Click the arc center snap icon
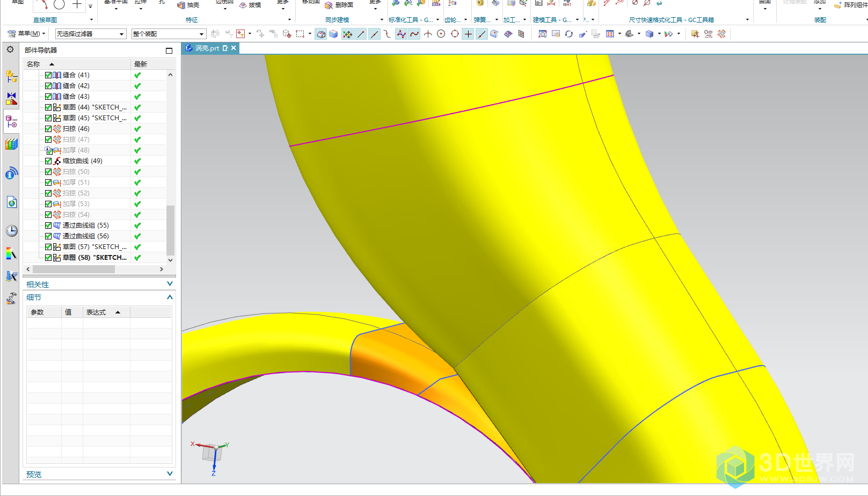Image resolution: width=868 pixels, height=496 pixels. tap(441, 34)
